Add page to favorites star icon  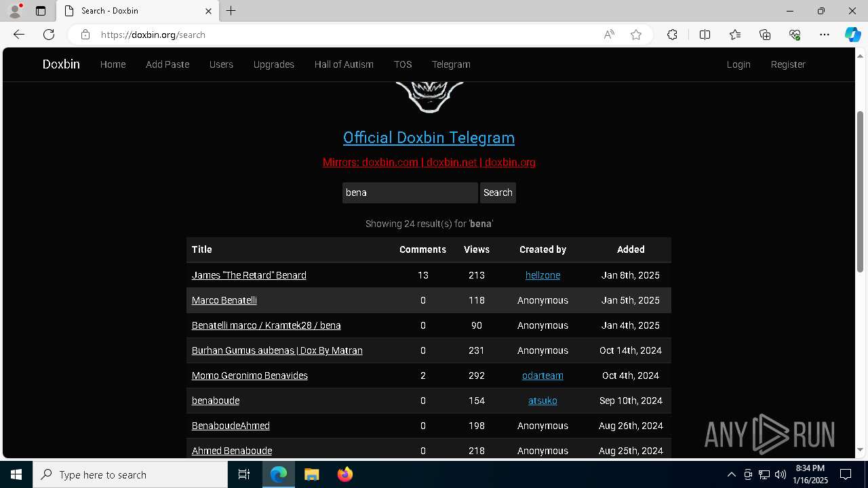pos(636,35)
